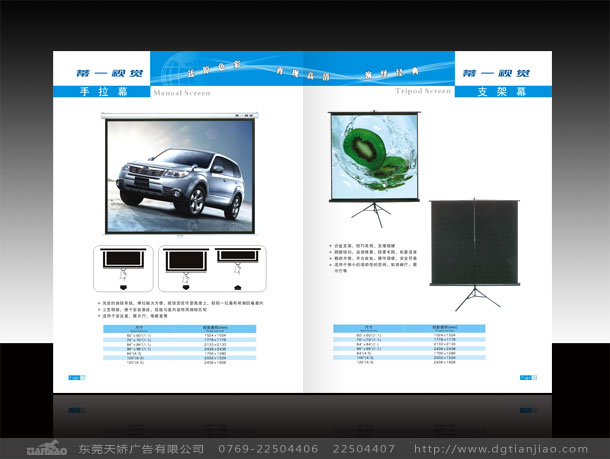Screen dimensions: 610x459
Task: Click the Manual Screen heading text
Action: tap(181, 93)
